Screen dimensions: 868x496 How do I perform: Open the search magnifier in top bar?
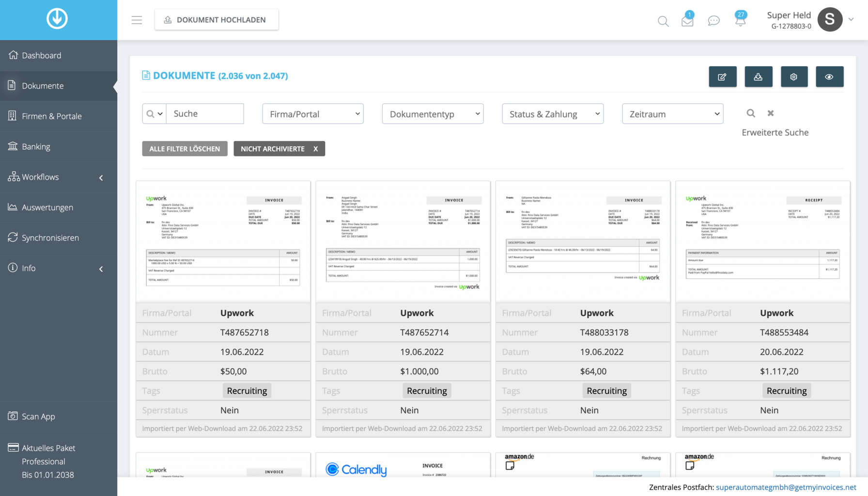click(x=663, y=21)
